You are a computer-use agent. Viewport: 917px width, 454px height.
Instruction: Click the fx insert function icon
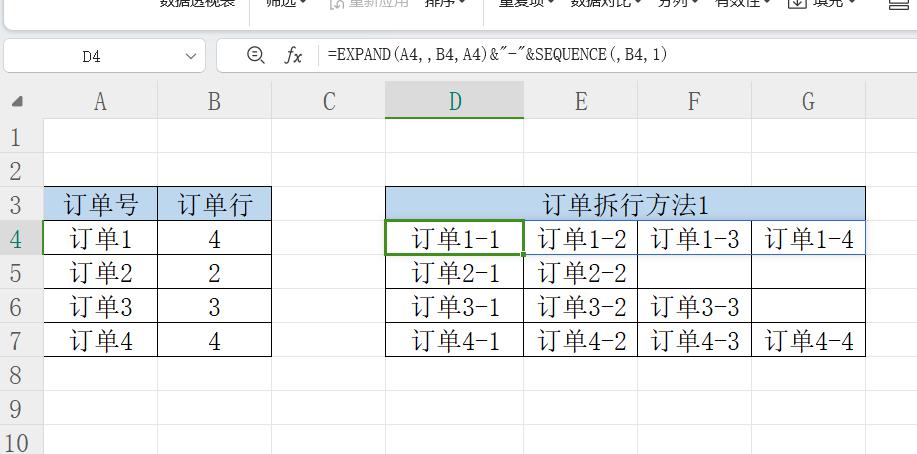[293, 56]
